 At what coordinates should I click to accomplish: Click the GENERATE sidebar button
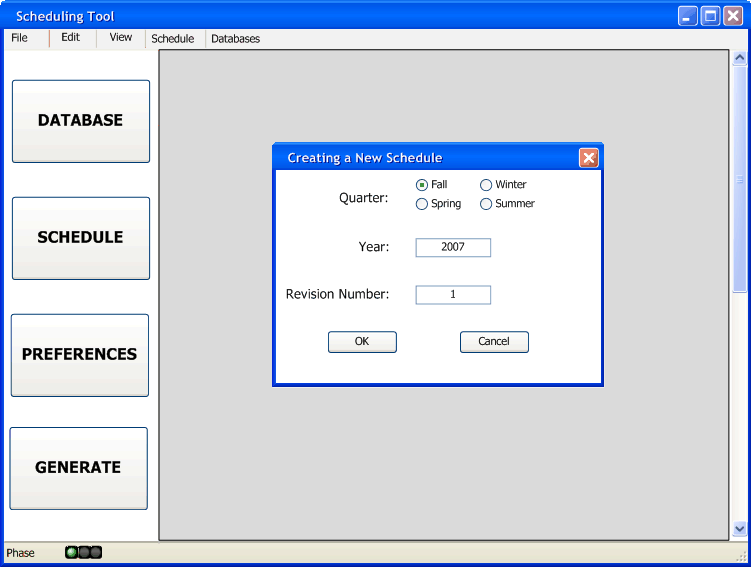coord(79,468)
